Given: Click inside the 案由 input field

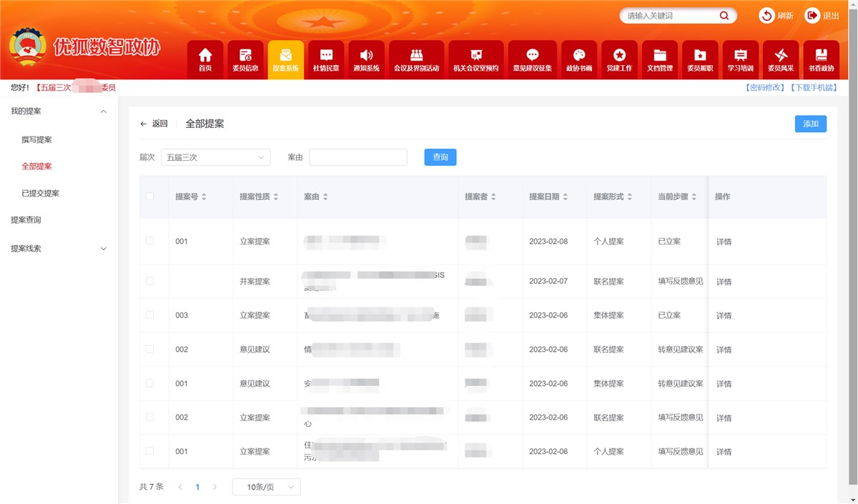Looking at the screenshot, I should pos(357,157).
